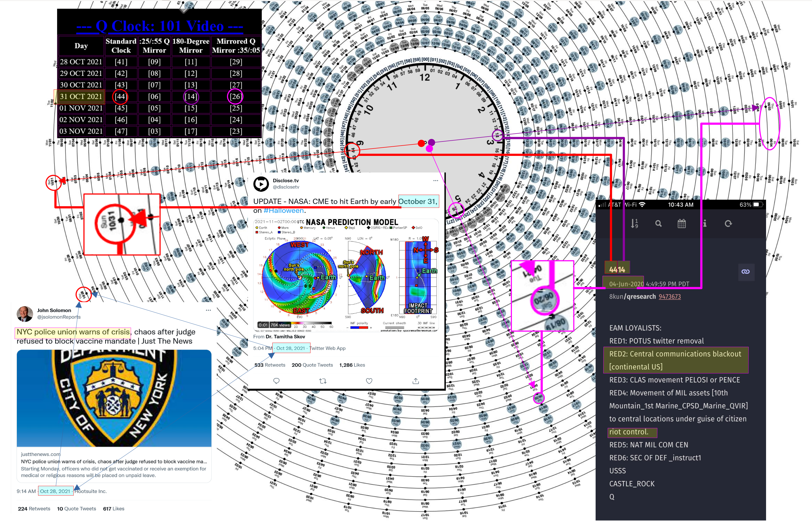Screen dimensions: 812x521
Task: Select post number 4414 heading
Action: pyautogui.click(x=617, y=270)
